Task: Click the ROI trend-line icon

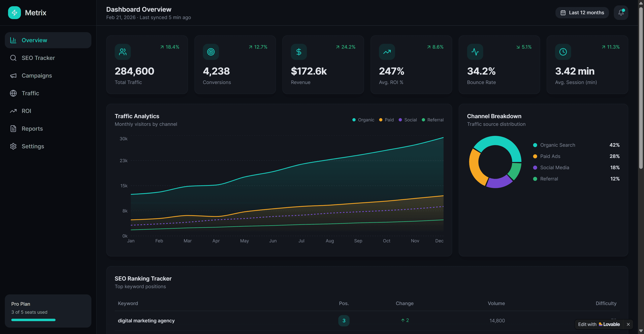Action: [x=13, y=111]
